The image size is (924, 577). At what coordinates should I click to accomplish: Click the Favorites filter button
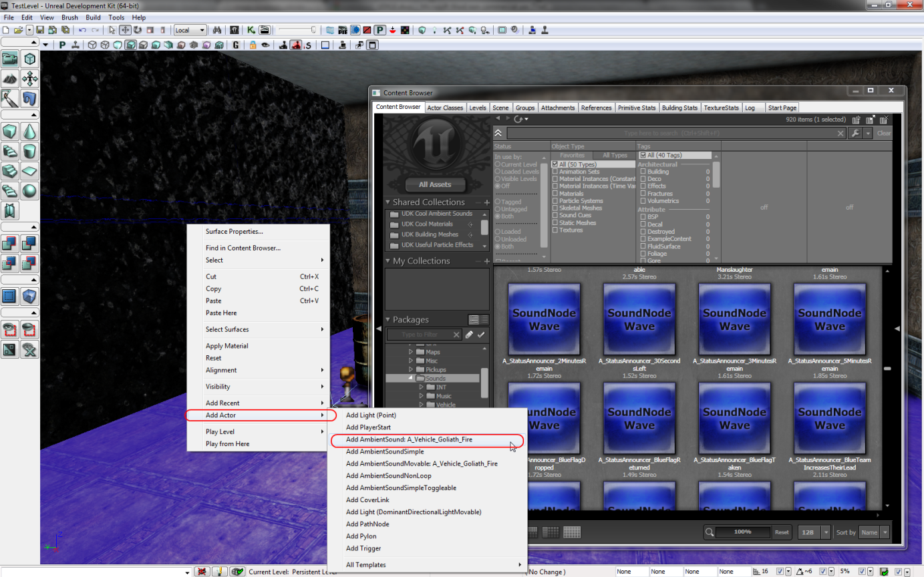573,156
